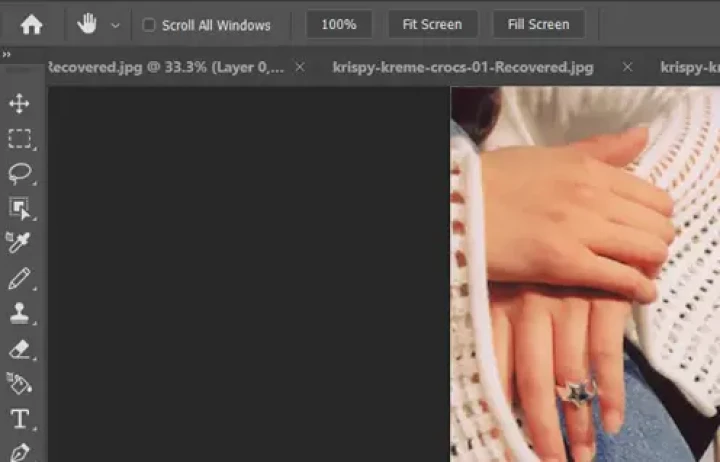Close the krispy-kreme-crocs-01-Recovered.jpg tab
Image resolution: width=720 pixels, height=462 pixels.
627,68
